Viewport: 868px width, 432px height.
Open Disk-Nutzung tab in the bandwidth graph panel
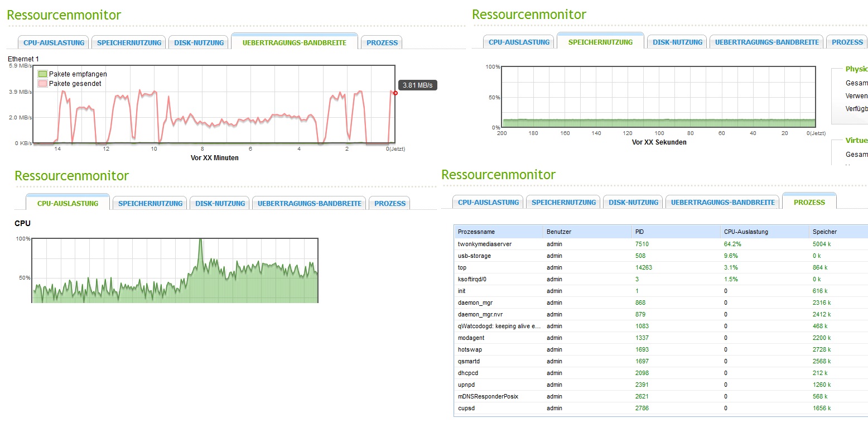(199, 42)
